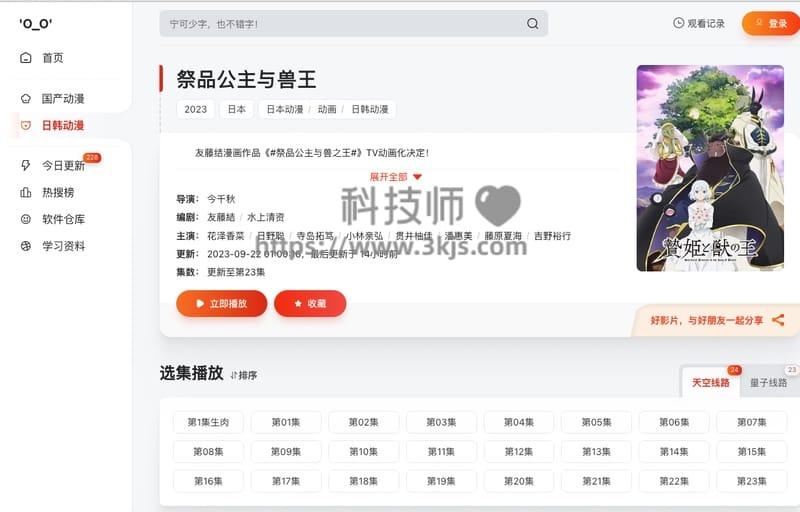Viewport: 800px width, 512px height.
Task: Play episode 第17集
Action: [x=286, y=481]
